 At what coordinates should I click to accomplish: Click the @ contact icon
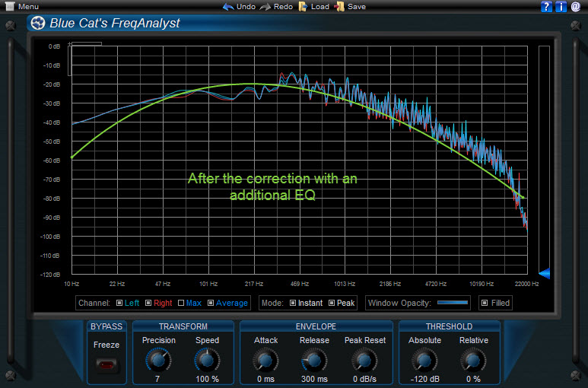click(575, 6)
